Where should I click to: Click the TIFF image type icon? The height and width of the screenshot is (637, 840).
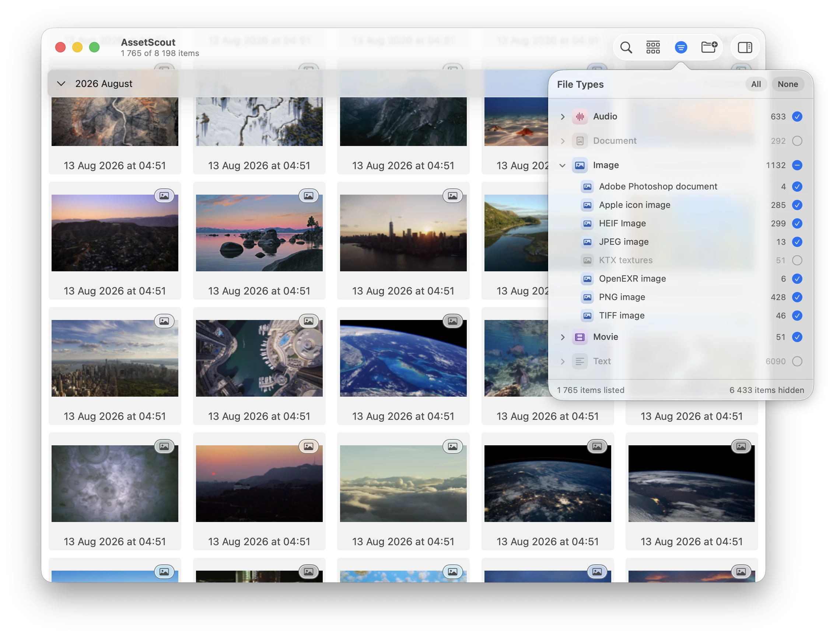[588, 316]
